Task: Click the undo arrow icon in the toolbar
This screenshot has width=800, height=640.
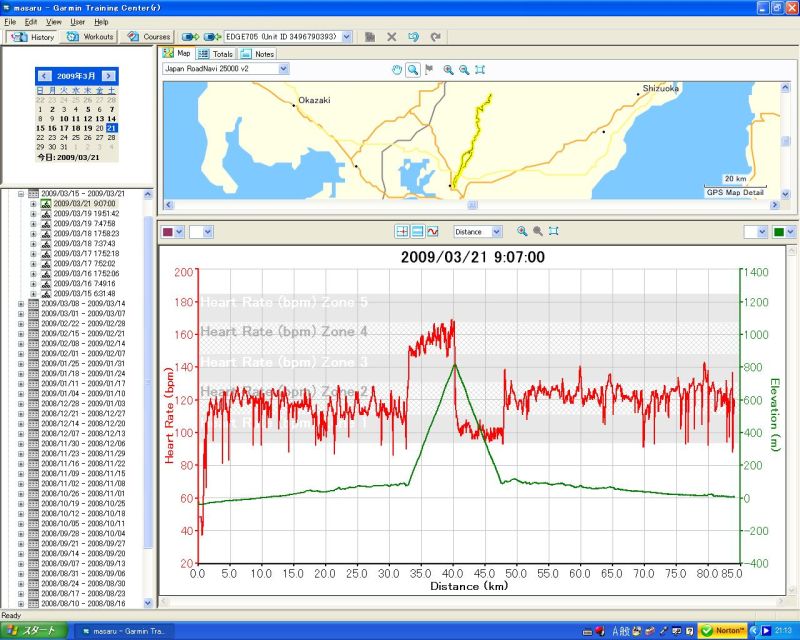Action: pos(413,37)
